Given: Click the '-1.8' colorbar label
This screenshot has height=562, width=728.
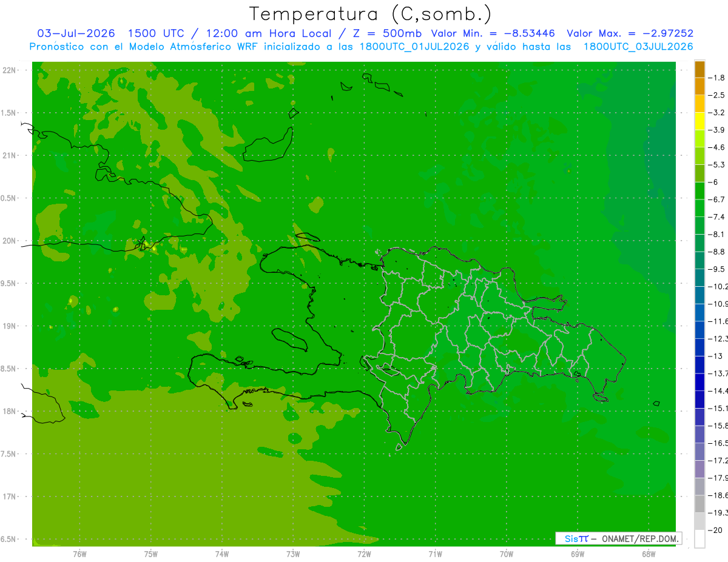Looking at the screenshot, I should click(x=716, y=78).
